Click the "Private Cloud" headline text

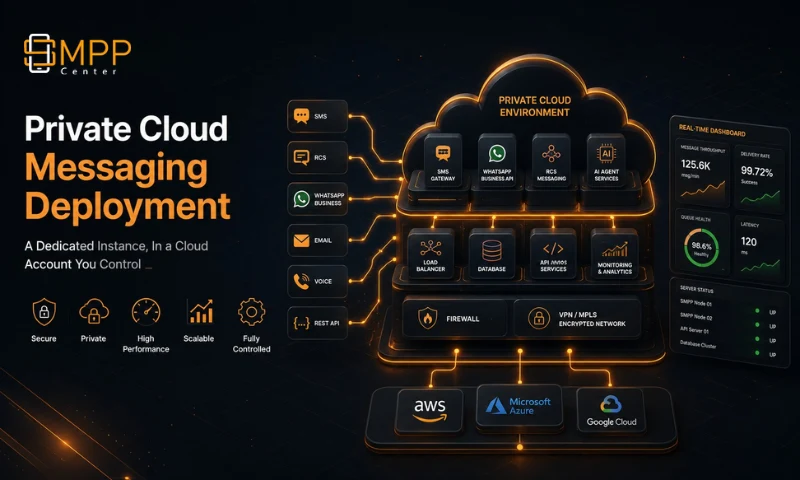(x=126, y=128)
